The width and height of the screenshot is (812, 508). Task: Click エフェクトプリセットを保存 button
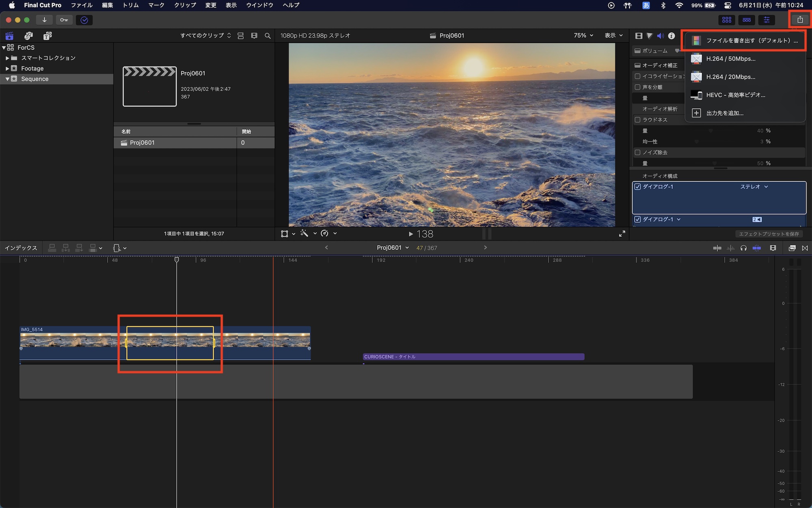pyautogui.click(x=769, y=234)
